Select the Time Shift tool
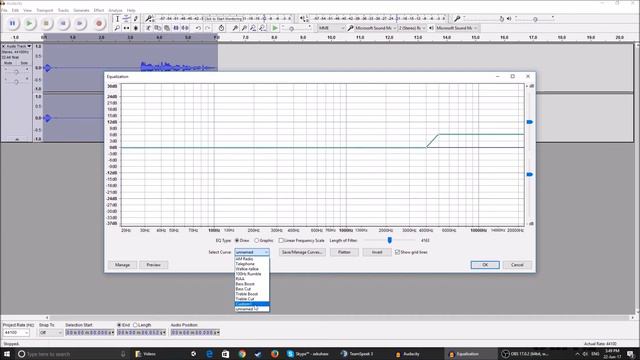 point(127,28)
